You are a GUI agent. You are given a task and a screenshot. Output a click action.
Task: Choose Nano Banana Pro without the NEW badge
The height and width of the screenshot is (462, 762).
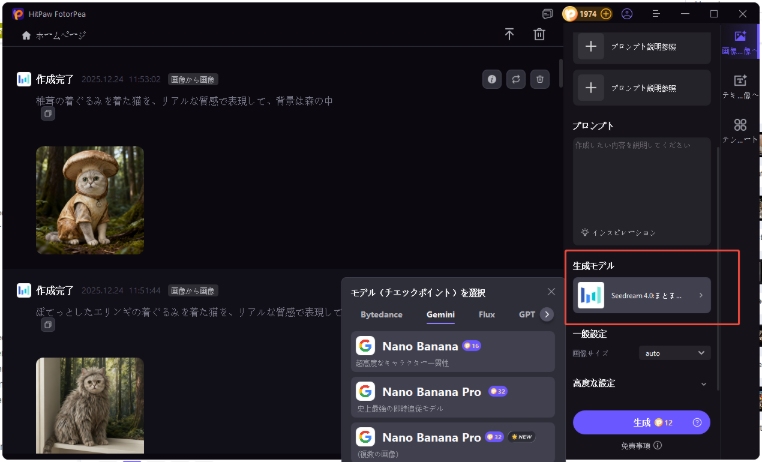point(453,397)
